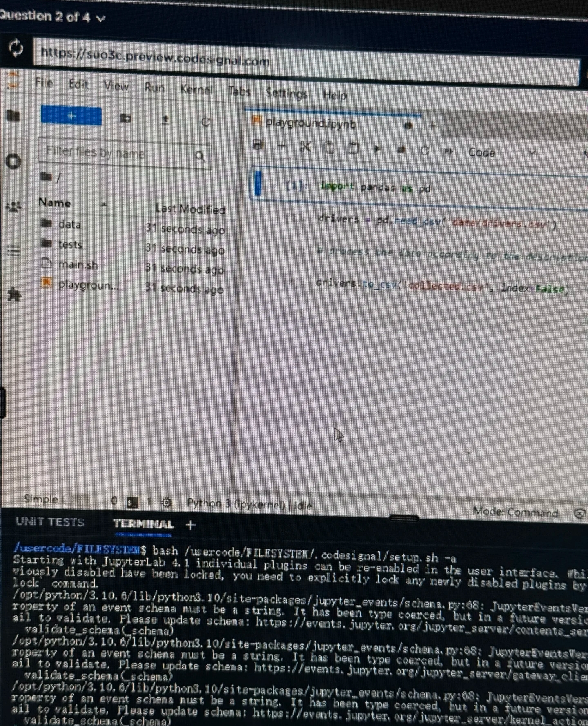Screen dimensions: 588x726
Task: Sort files by Name column header
Action: point(73,203)
